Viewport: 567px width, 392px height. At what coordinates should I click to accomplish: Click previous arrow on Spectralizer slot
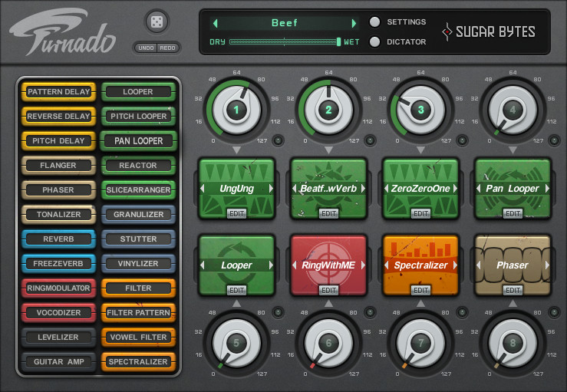pos(387,265)
